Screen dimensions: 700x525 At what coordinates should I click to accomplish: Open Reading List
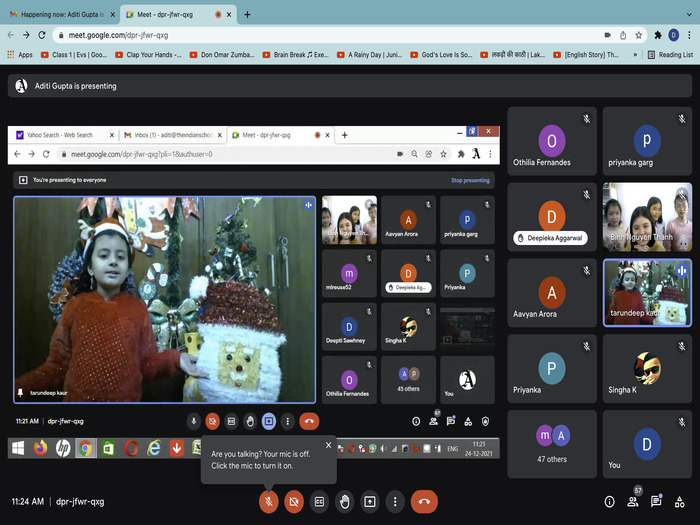click(x=670, y=54)
